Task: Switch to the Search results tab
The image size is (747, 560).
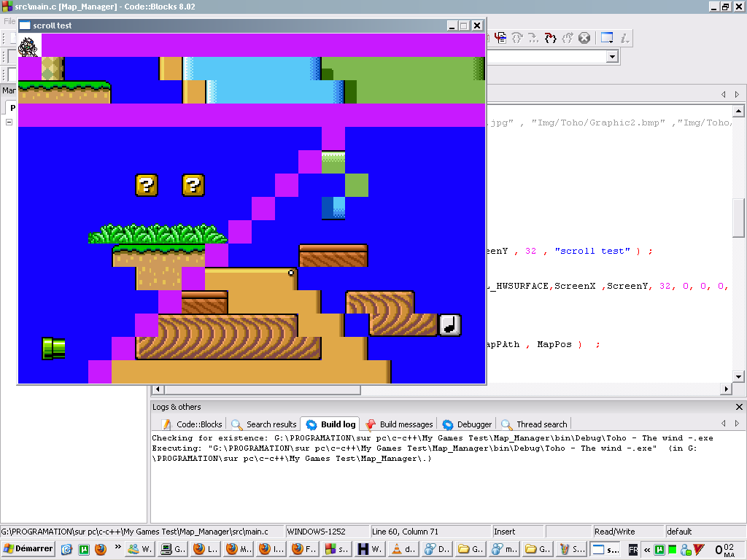Action: click(x=264, y=424)
